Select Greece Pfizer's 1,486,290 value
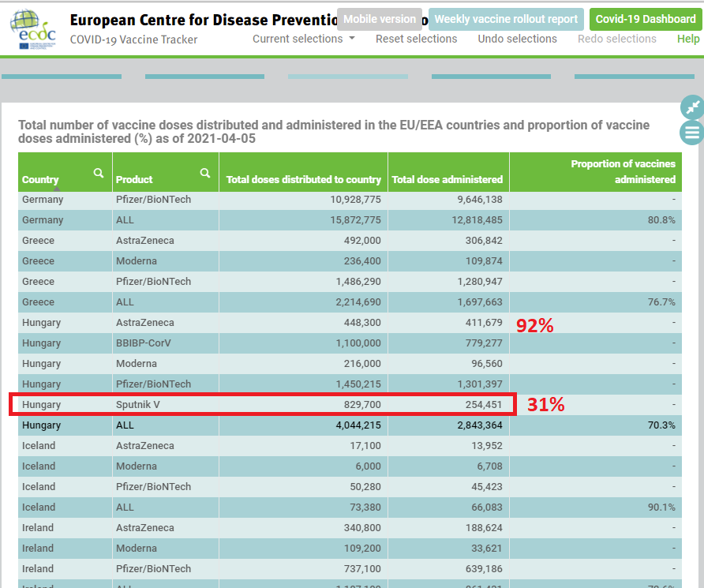The height and width of the screenshot is (588, 704). pyautogui.click(x=358, y=282)
